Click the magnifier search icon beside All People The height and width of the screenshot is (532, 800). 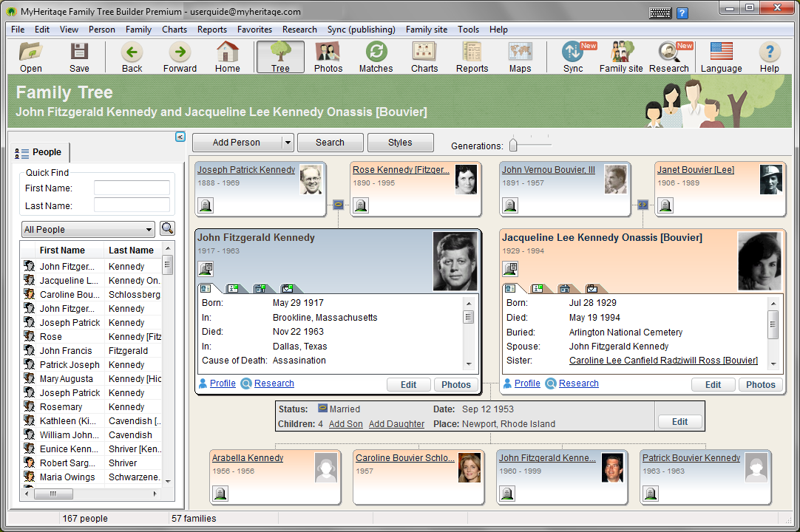167,228
